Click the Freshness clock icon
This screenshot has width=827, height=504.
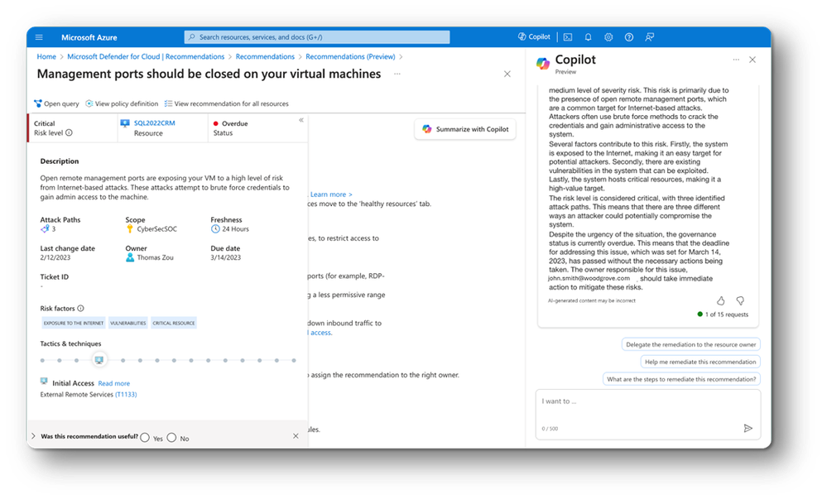point(215,228)
